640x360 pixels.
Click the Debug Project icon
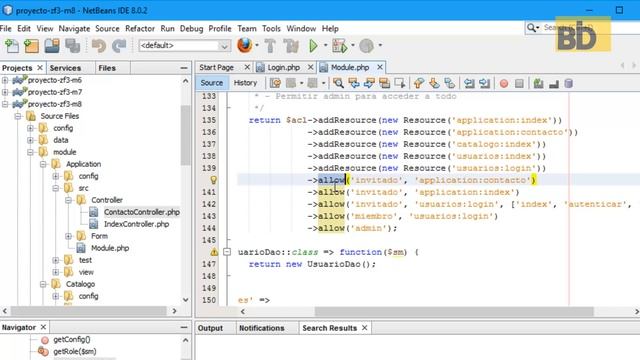click(x=340, y=45)
